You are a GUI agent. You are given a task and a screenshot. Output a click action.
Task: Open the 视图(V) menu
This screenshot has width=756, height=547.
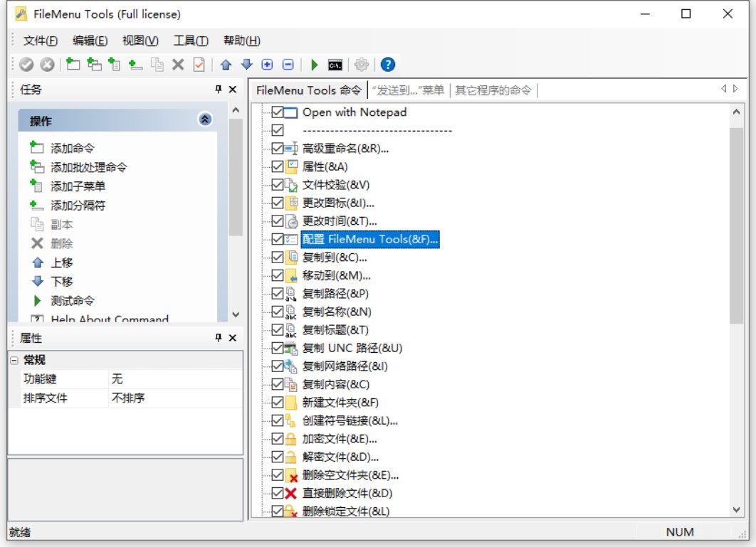(x=140, y=41)
